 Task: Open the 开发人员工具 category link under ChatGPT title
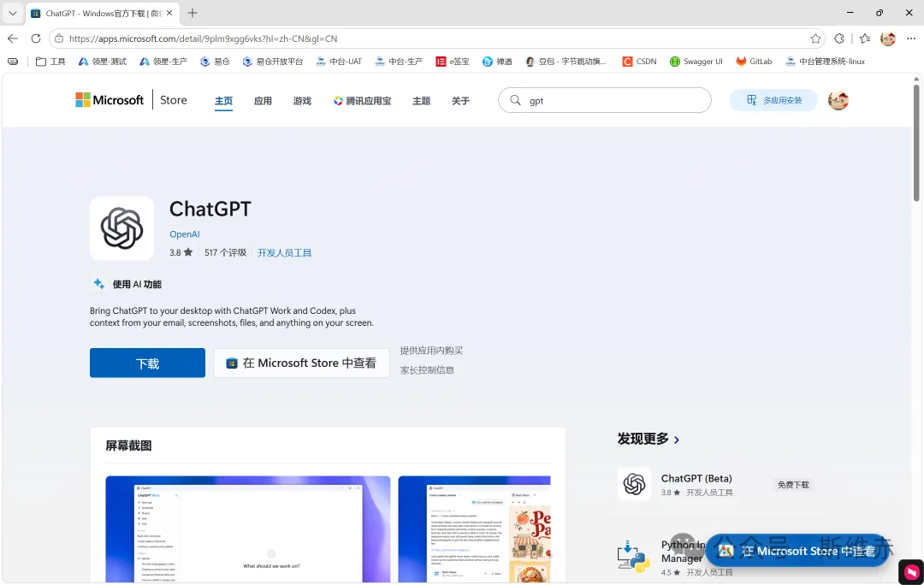(285, 253)
